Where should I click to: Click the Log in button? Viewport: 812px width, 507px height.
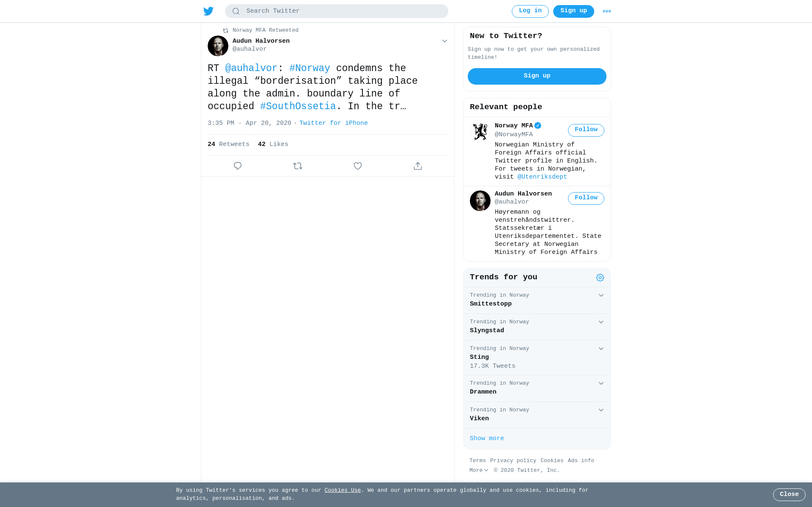pos(530,11)
